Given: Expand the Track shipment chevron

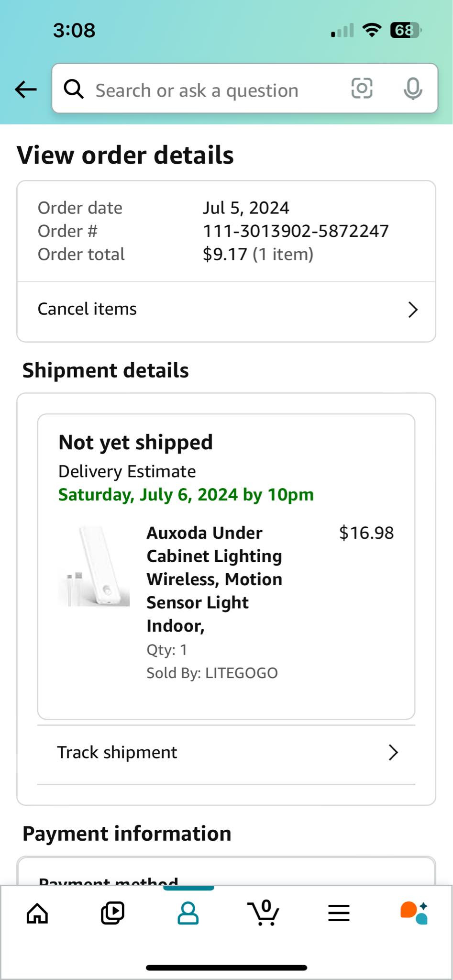Looking at the screenshot, I should (393, 753).
